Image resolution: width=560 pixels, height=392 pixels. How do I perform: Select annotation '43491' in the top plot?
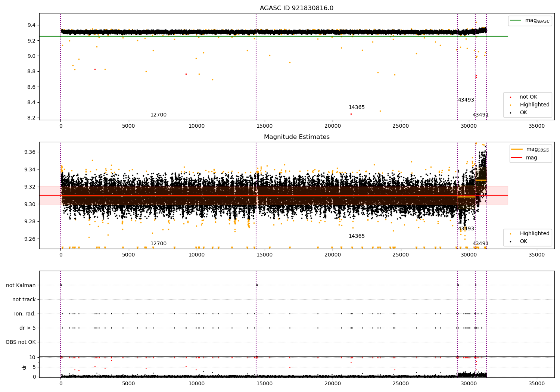[480, 115]
